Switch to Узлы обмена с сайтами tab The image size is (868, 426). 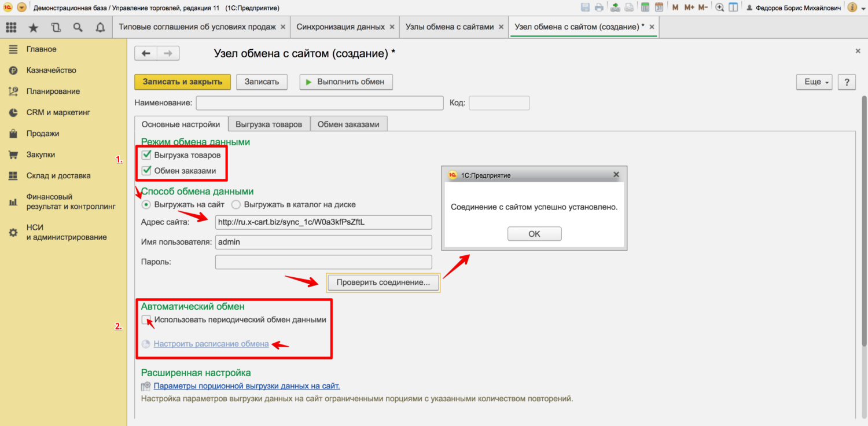pos(450,27)
